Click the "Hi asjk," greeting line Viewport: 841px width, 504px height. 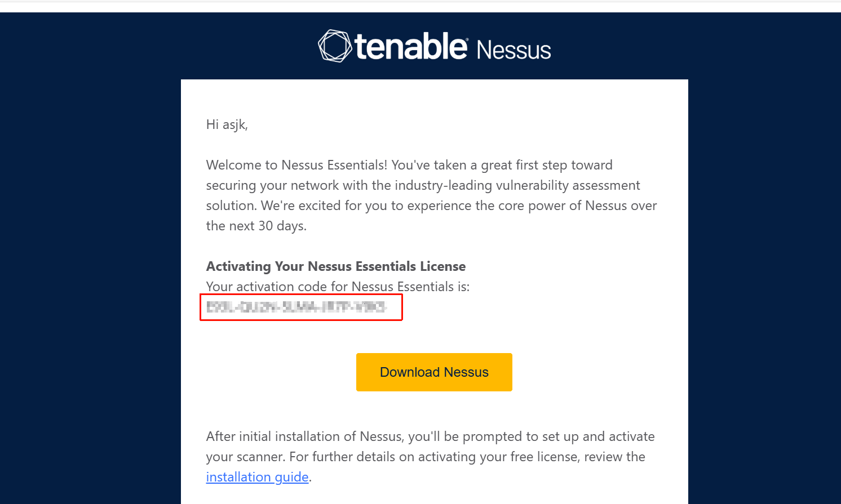coord(227,124)
